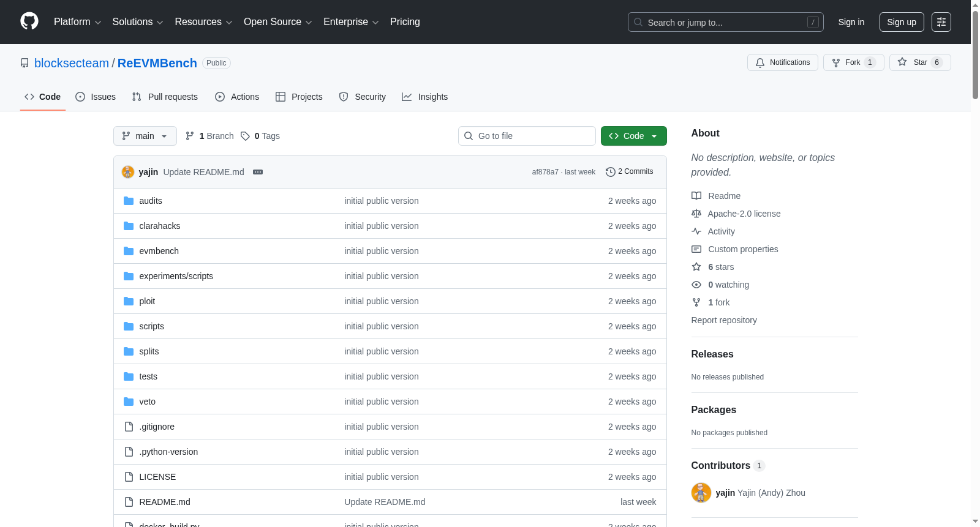View the 2 Commits history
Image resolution: width=980 pixels, height=527 pixels.
(629, 172)
